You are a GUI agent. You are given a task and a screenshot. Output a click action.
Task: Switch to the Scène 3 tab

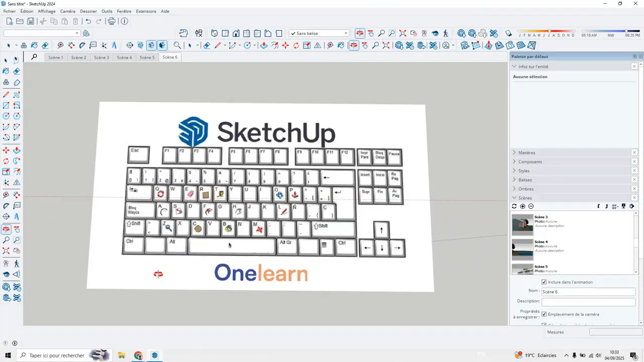(x=101, y=57)
